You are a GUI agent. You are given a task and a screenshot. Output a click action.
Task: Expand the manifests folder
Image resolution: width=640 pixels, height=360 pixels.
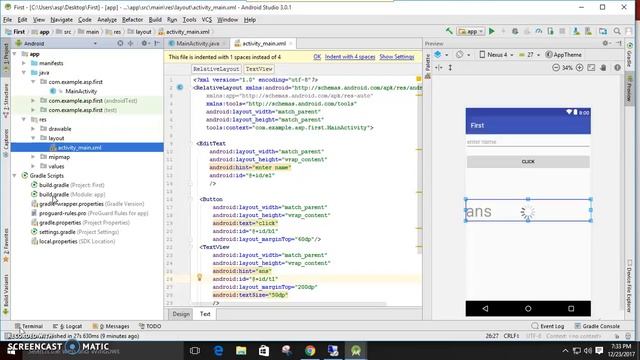coord(24,63)
